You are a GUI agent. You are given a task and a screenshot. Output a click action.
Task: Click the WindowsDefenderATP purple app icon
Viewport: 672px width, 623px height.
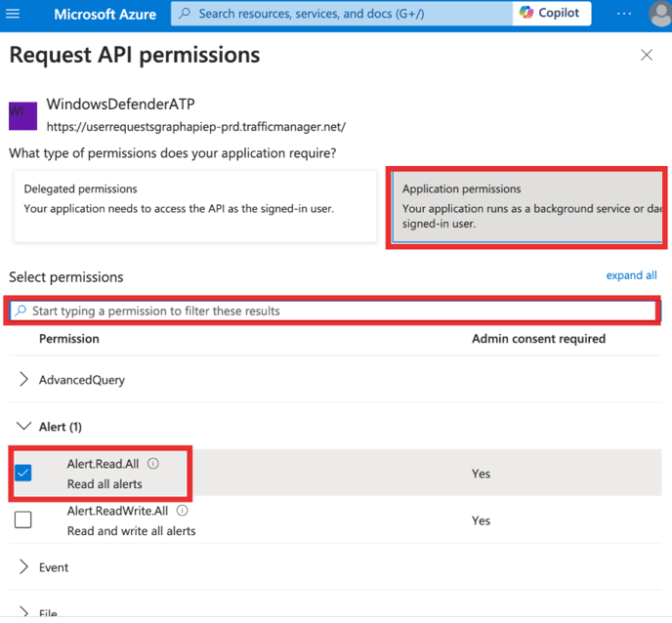pyautogui.click(x=22, y=115)
